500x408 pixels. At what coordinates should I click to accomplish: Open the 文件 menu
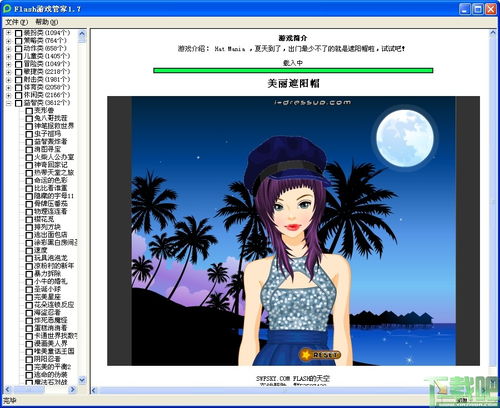click(x=16, y=22)
